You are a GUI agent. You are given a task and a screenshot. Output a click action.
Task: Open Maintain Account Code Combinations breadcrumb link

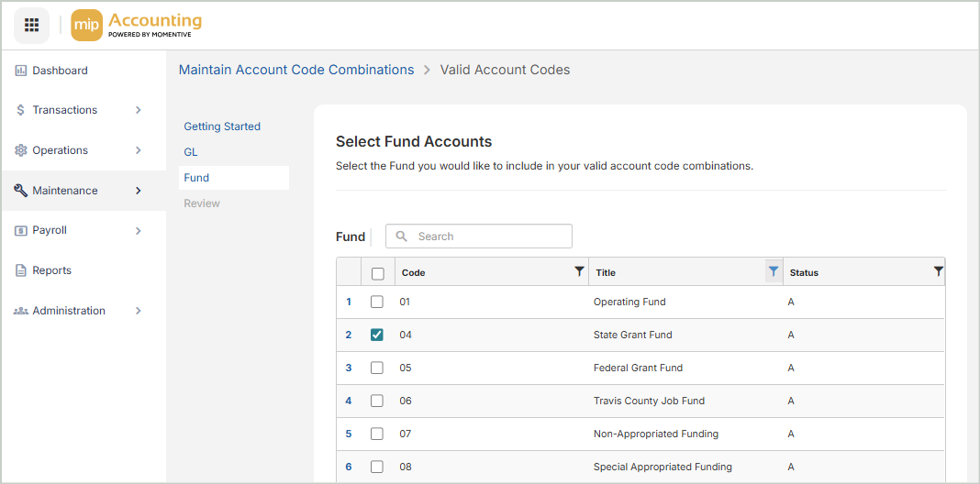[x=296, y=70]
